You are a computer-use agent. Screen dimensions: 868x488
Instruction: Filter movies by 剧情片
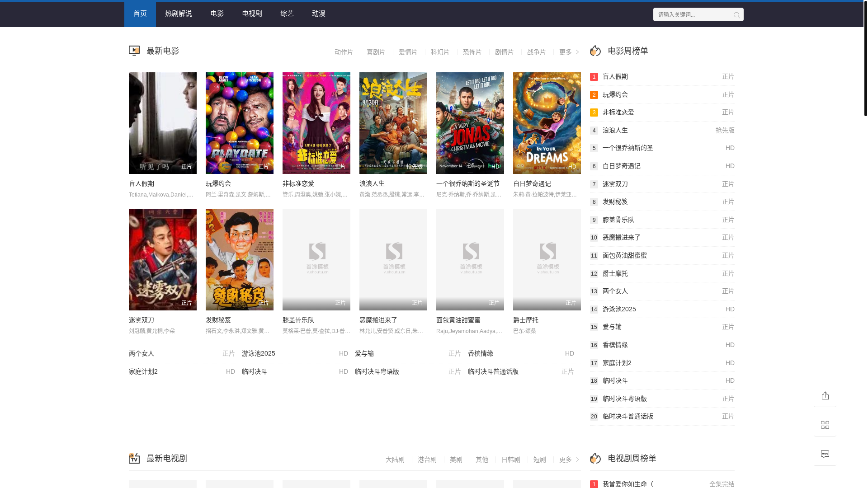505,52
